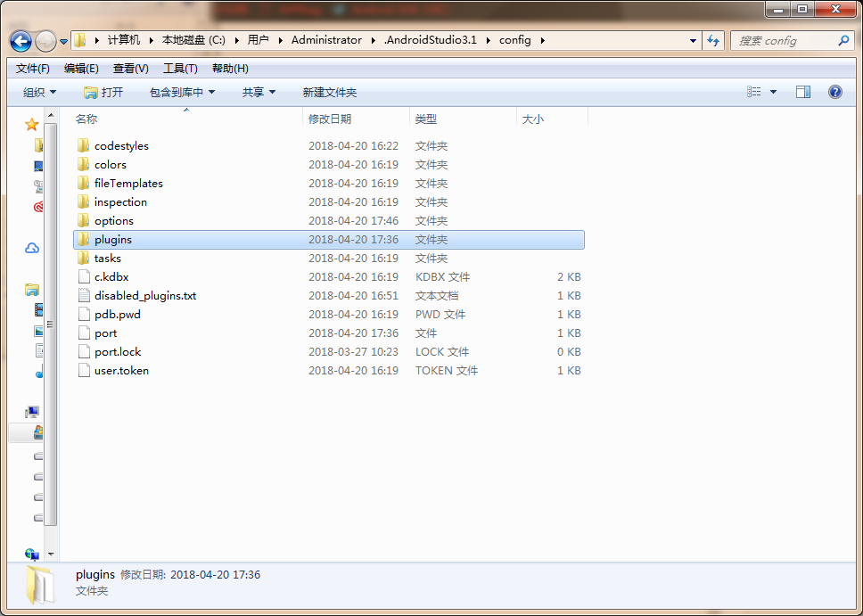This screenshot has width=863, height=616.
Task: Click the c.kdbx file icon
Action: coord(84,276)
